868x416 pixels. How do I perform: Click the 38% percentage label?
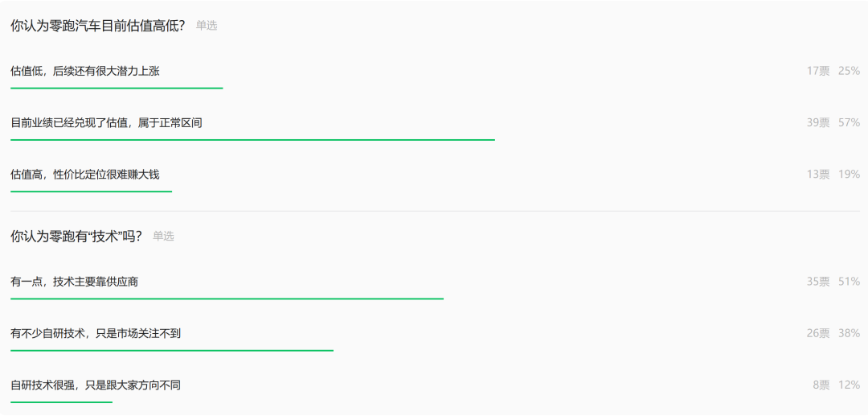[x=849, y=333]
